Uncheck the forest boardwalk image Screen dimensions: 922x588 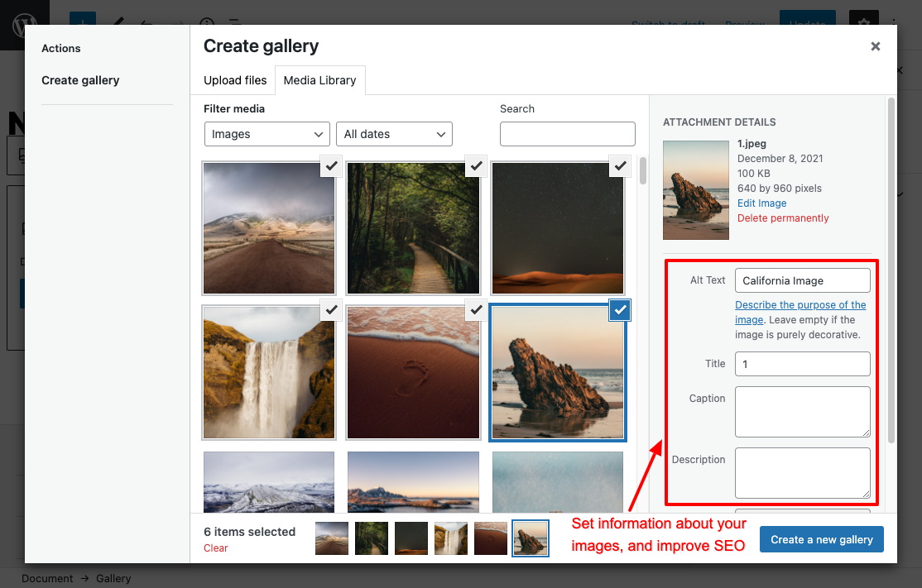476,166
